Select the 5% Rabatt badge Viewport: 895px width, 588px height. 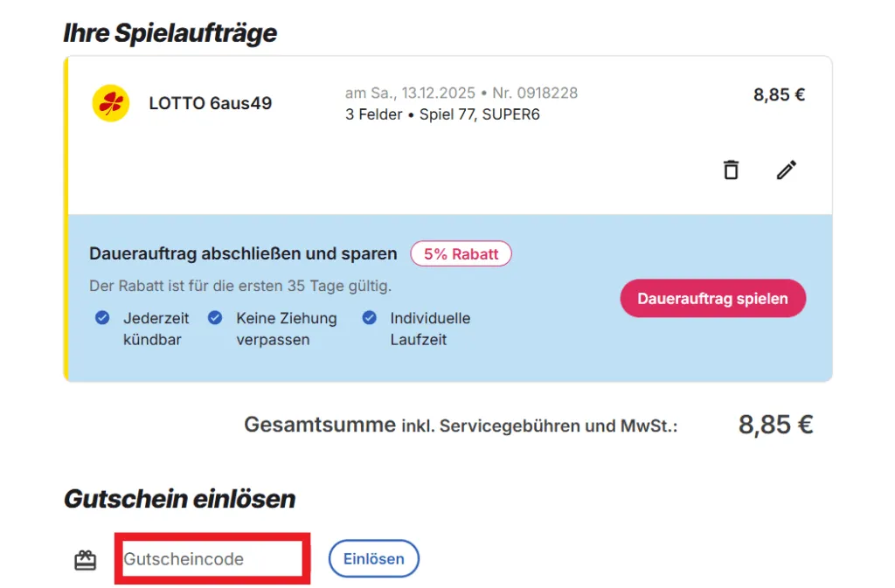click(461, 253)
